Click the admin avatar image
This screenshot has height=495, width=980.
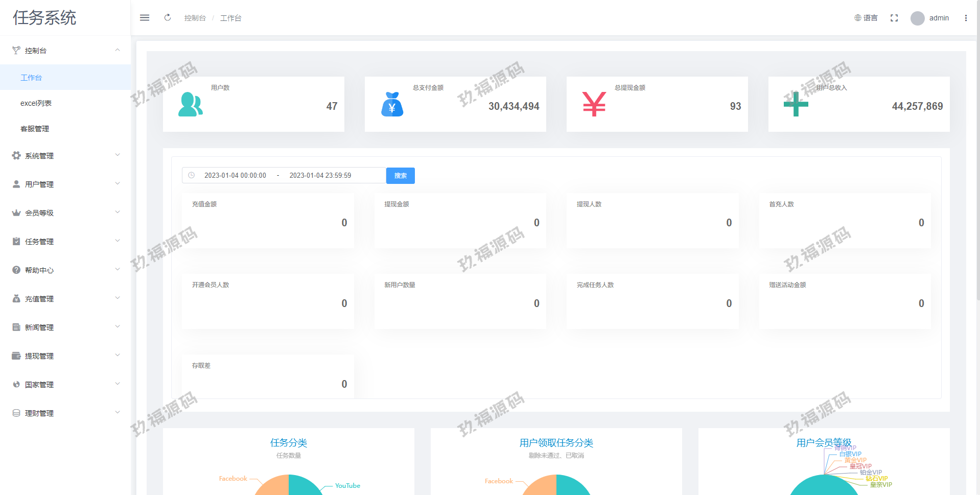(x=917, y=18)
